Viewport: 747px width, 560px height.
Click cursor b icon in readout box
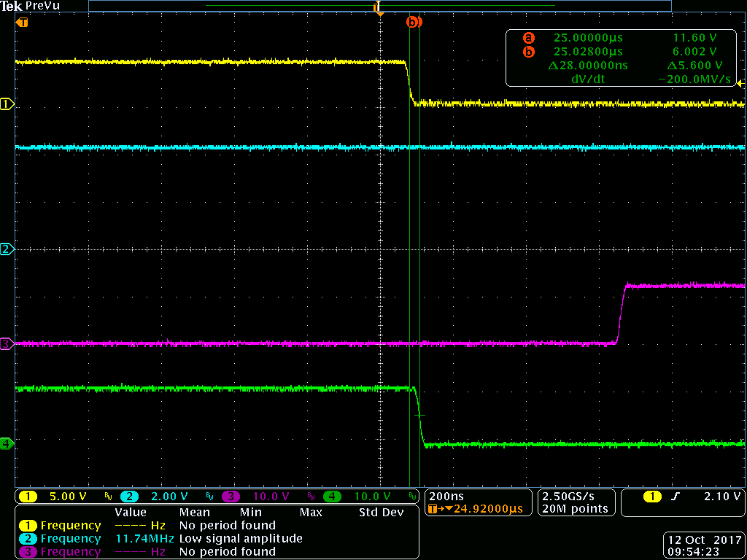[x=529, y=52]
